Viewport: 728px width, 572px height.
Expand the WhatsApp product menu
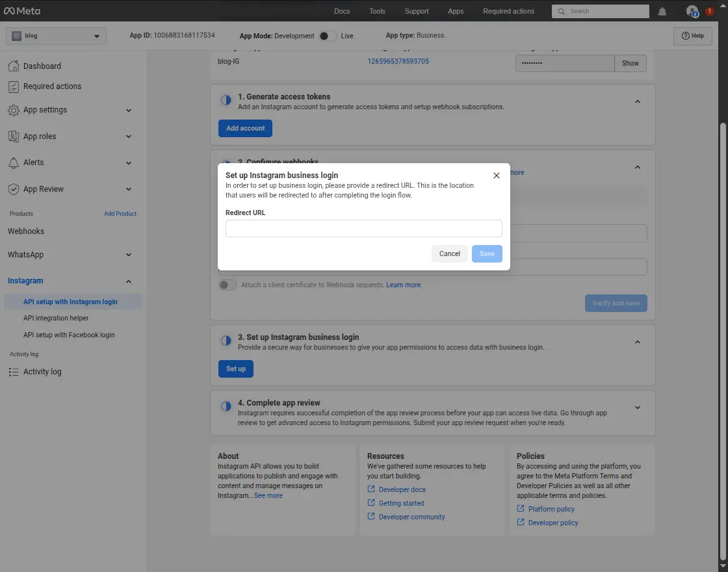pos(128,255)
